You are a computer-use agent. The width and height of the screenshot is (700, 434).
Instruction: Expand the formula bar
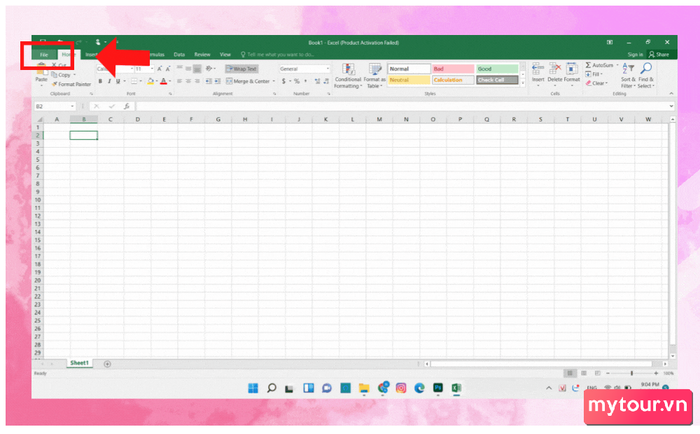coord(671,106)
